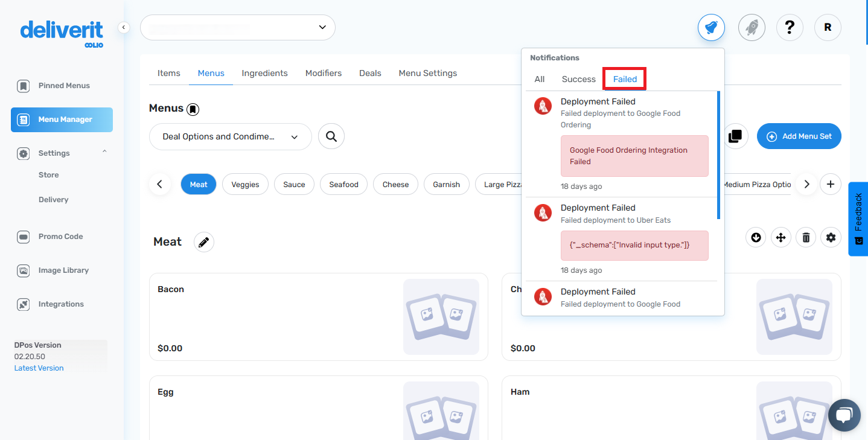Switch to the Items tab
Screen dimensions: 868x440
tap(169, 73)
